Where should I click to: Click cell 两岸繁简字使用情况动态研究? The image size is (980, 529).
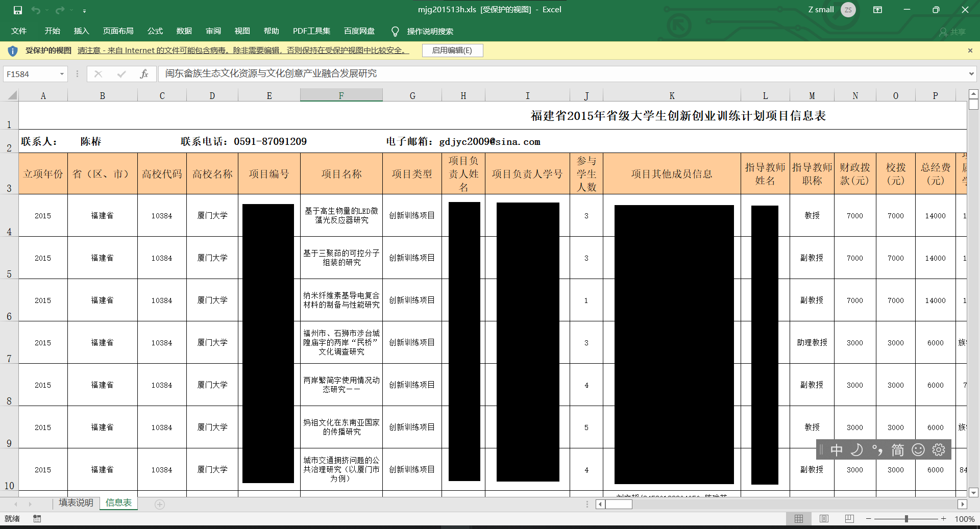(x=341, y=385)
